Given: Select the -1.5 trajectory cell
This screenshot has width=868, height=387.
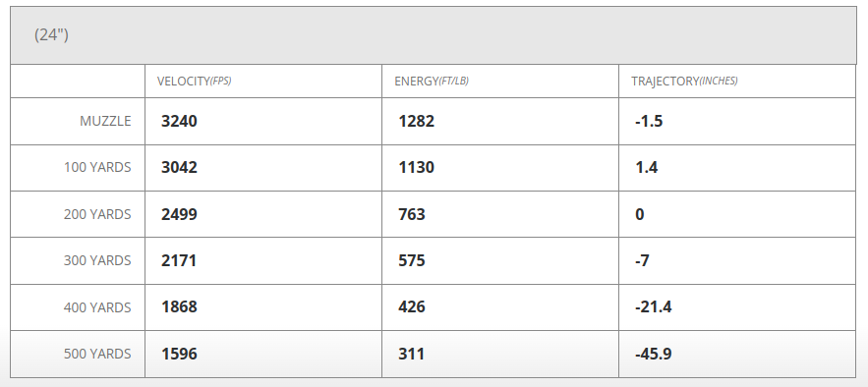Looking at the screenshot, I should coord(649,121).
